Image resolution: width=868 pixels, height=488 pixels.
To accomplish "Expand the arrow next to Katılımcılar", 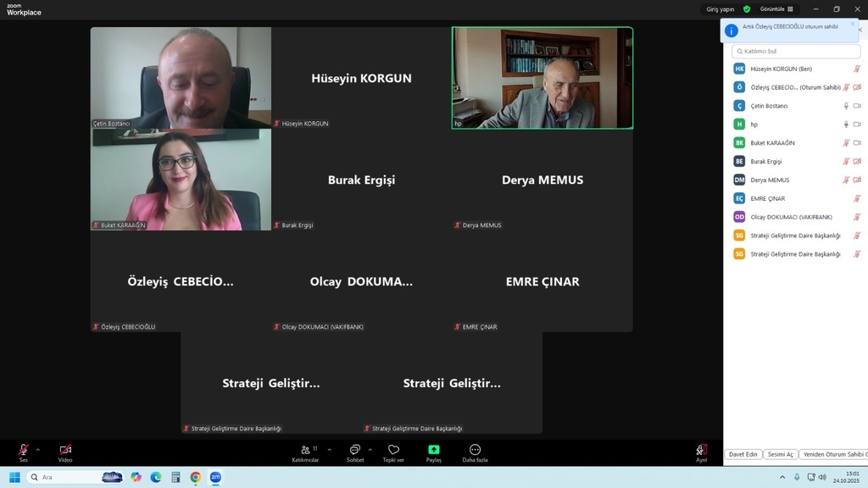I will pyautogui.click(x=323, y=449).
